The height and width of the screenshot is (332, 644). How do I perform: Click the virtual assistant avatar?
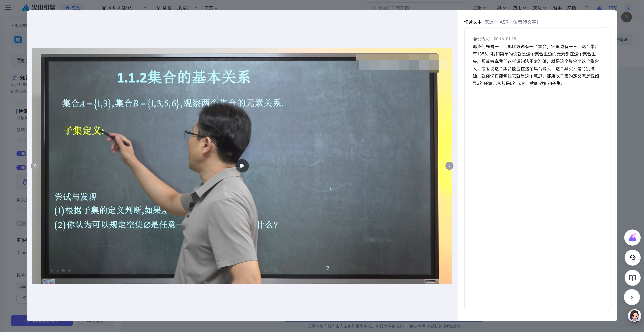(634, 316)
